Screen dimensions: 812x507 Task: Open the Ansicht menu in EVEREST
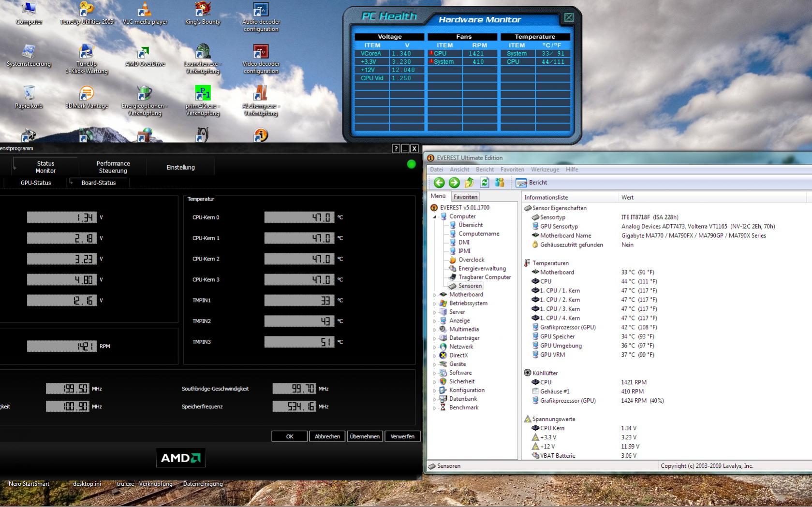(459, 169)
